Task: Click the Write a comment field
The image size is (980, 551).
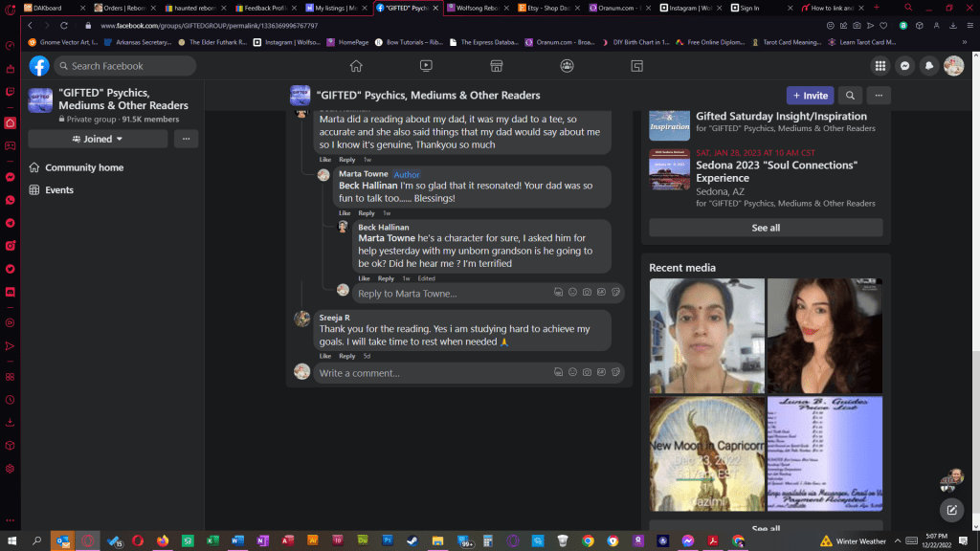Action: pyautogui.click(x=431, y=373)
